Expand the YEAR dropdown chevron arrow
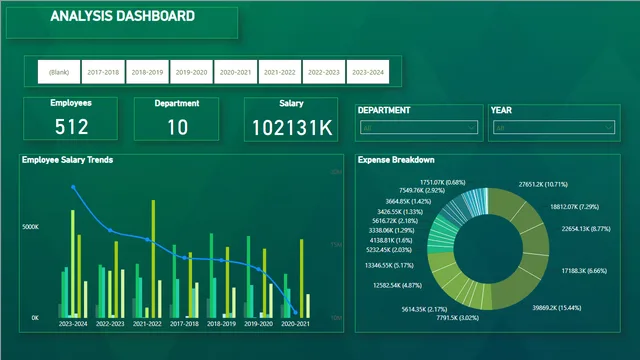The height and width of the screenshot is (360, 640). click(608, 127)
